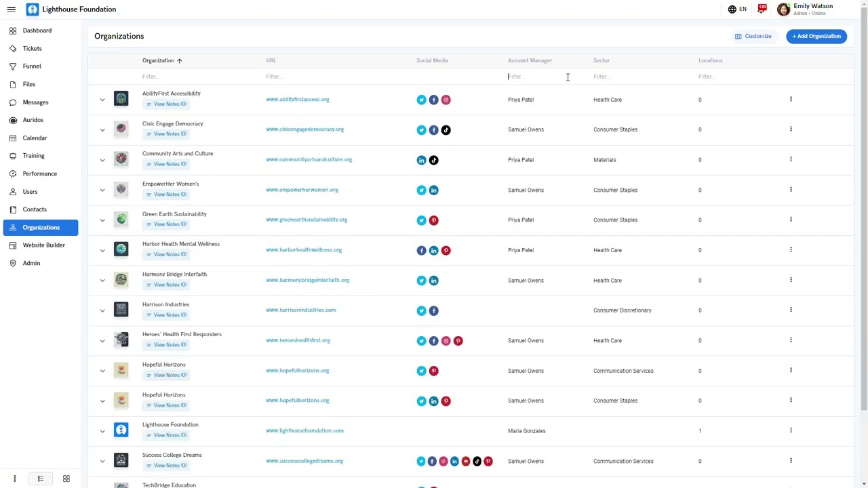Viewport: 868px width, 488px height.
Task: Click Harbor Health Mental Wellness logo thumbnail
Action: pos(121,249)
